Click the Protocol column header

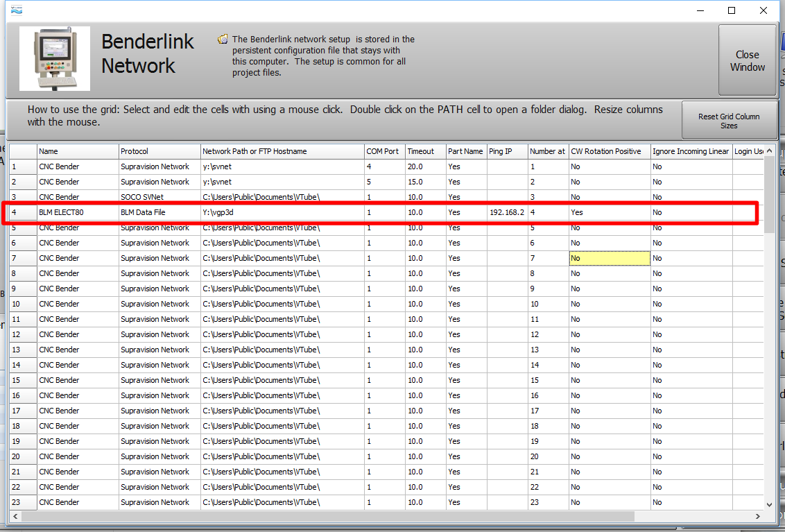click(159, 151)
